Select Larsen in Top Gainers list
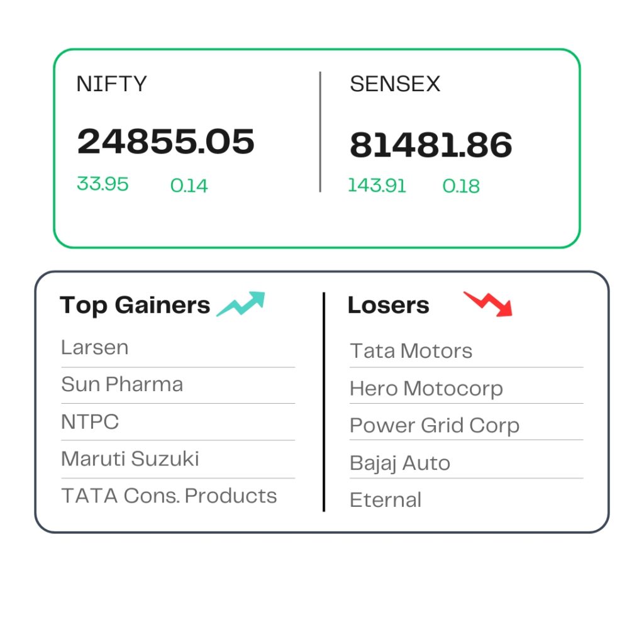 (x=95, y=347)
